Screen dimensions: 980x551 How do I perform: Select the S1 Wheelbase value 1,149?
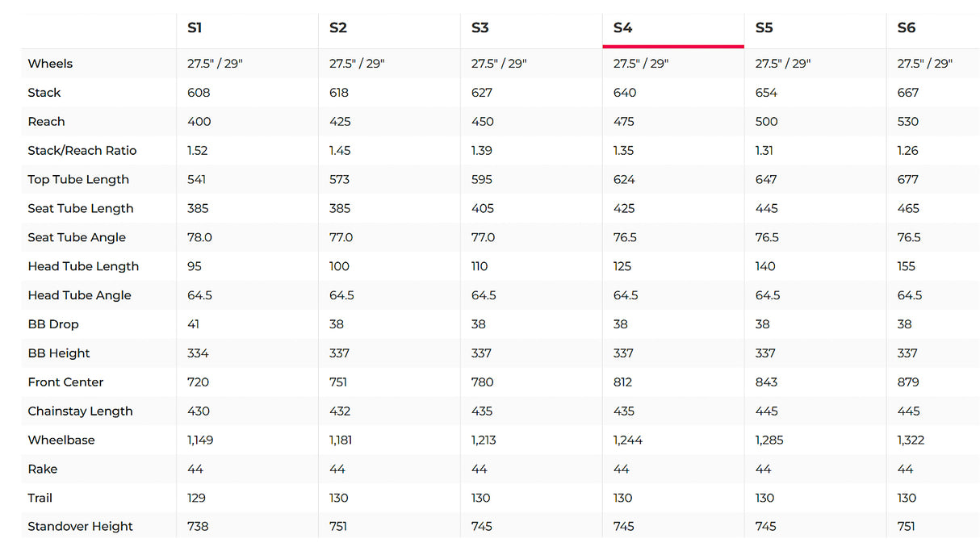tap(200, 440)
